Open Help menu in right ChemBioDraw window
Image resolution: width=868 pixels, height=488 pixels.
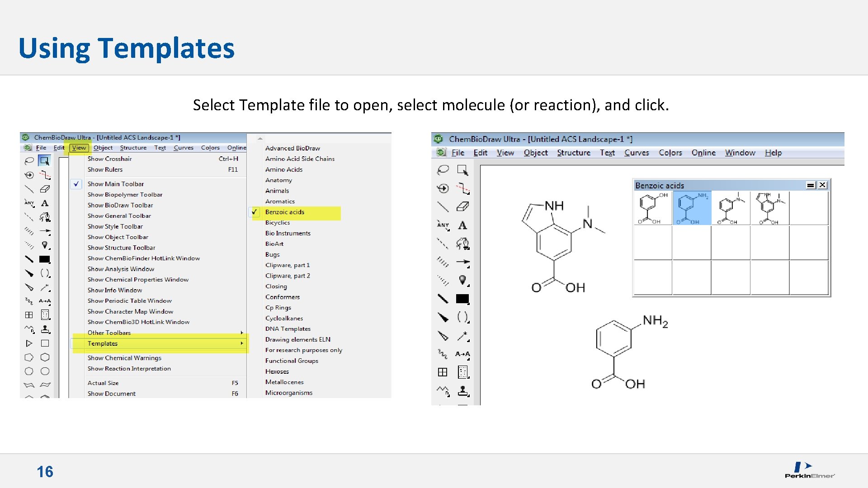click(773, 153)
